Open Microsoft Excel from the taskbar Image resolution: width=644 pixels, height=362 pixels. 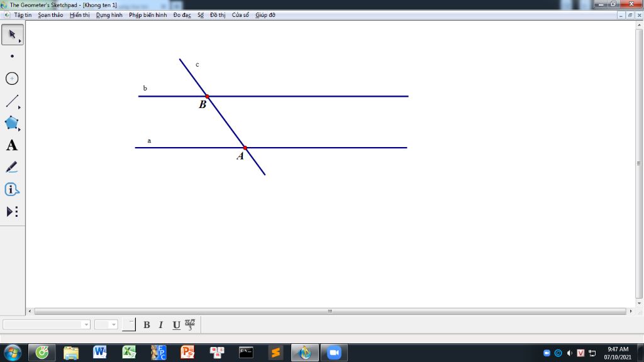click(129, 353)
